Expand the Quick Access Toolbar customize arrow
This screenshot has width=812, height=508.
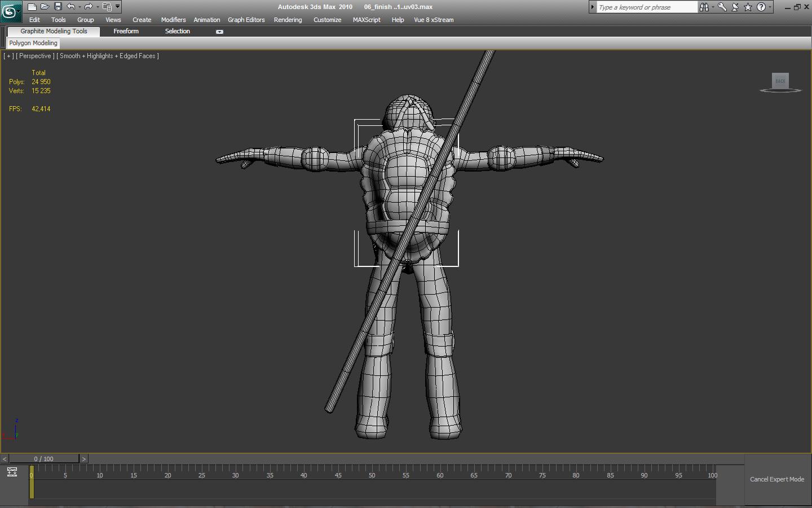(x=117, y=7)
